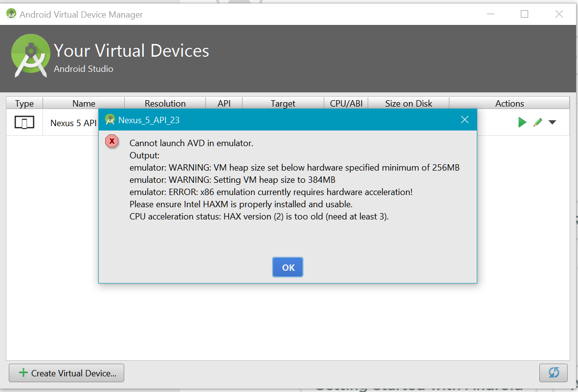Select the Nexus 5 API device name
578x392 pixels.
coord(73,123)
